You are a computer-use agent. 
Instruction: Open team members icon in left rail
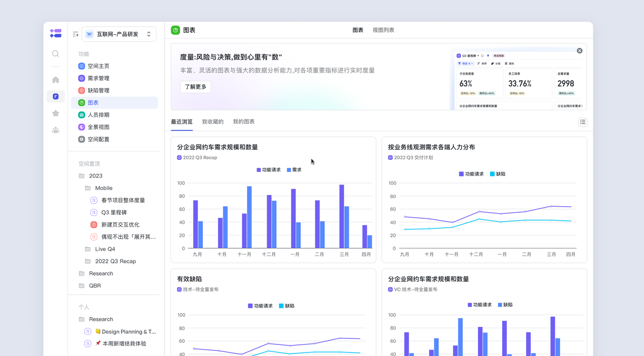click(55, 130)
